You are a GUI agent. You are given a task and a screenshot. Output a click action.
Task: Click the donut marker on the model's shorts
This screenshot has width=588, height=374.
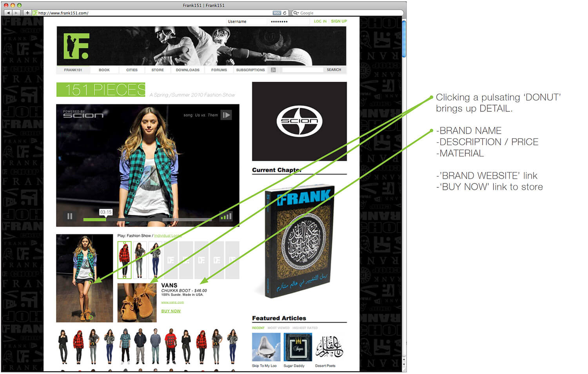91,282
